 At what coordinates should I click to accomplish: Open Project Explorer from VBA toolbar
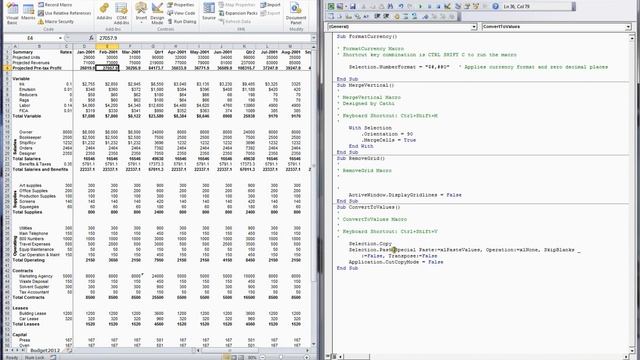458,6
